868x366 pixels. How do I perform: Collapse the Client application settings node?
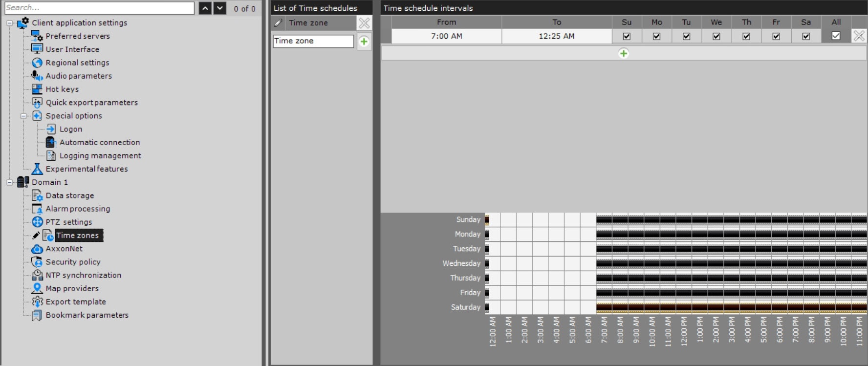pos(9,23)
